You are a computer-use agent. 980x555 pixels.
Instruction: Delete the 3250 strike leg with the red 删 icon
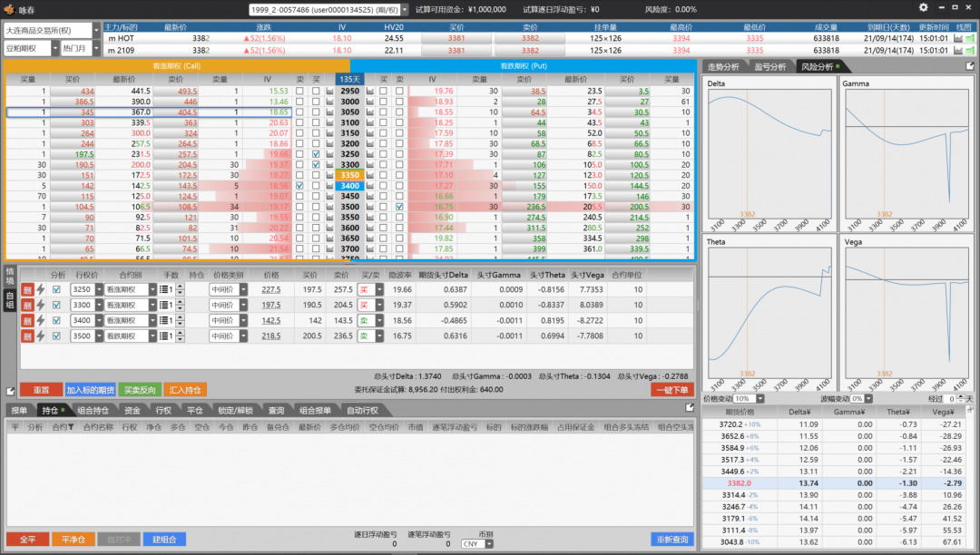click(27, 289)
